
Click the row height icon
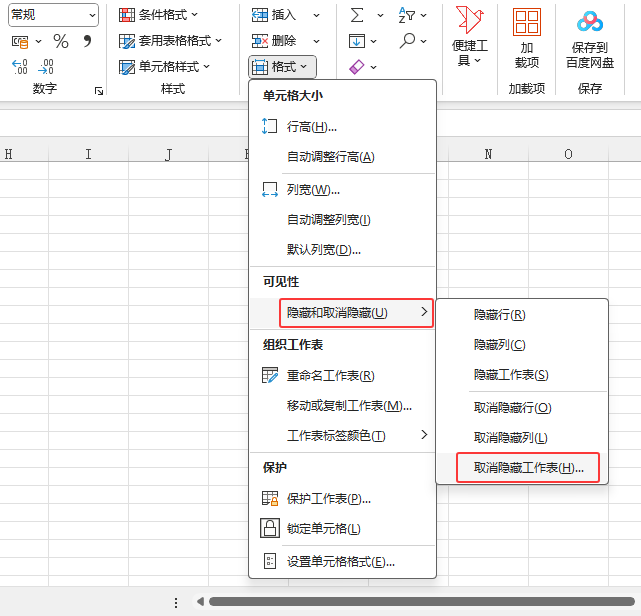[269, 126]
